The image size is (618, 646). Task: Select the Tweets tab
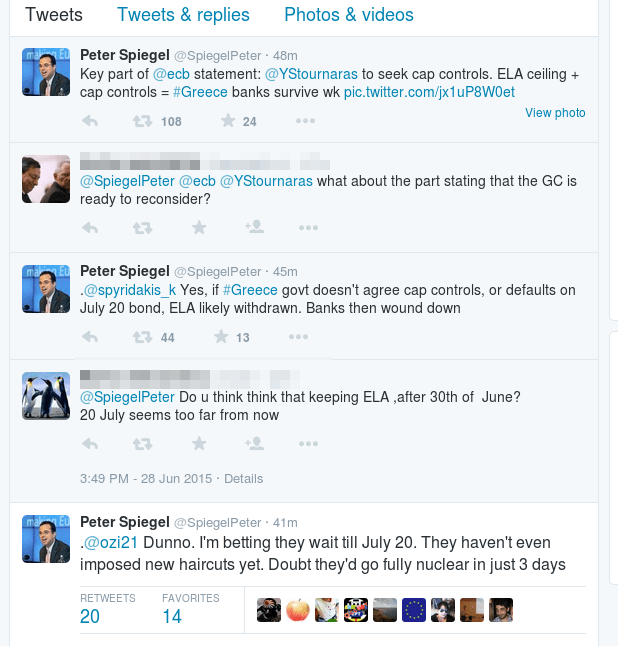tap(54, 15)
